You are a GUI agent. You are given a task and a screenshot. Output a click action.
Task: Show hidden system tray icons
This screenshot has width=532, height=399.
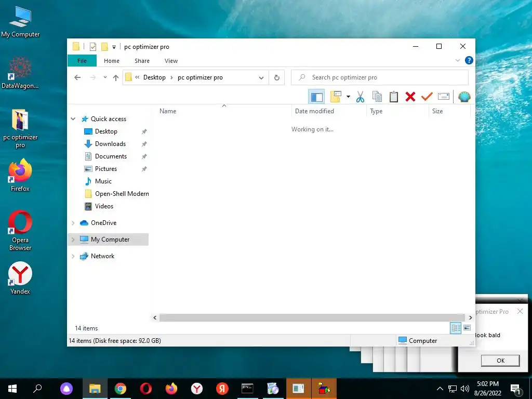tap(440, 389)
